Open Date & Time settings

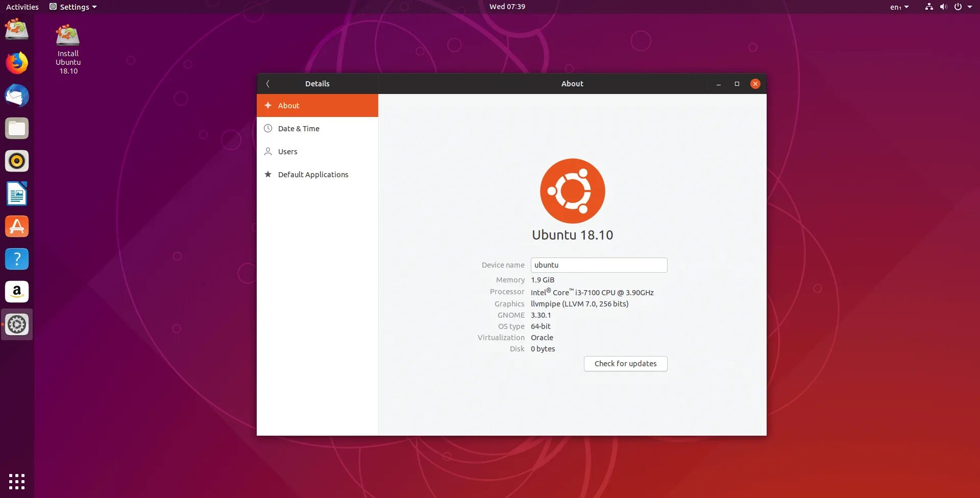click(x=317, y=129)
